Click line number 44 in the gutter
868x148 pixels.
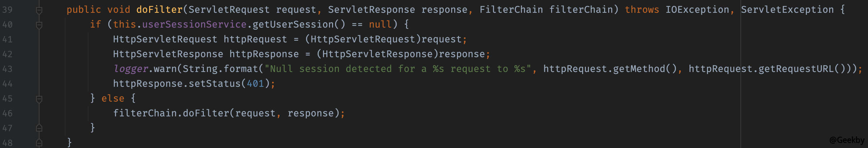tap(7, 84)
